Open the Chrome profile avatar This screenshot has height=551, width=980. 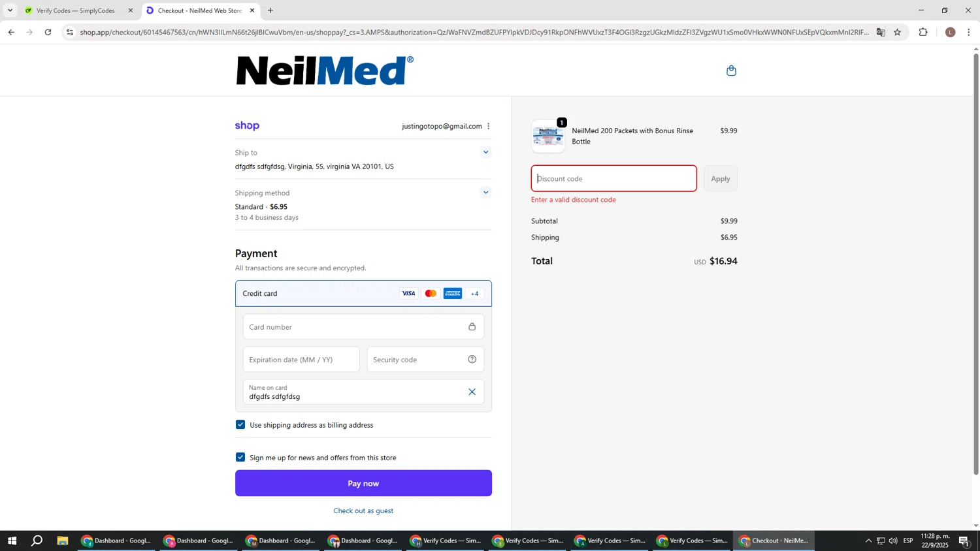950,32
